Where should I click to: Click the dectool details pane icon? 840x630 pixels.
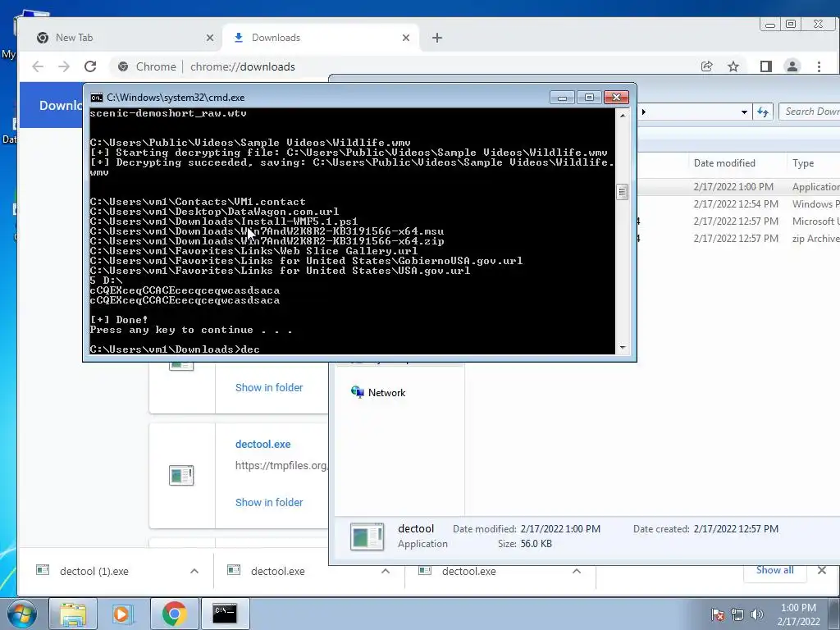[367, 536]
